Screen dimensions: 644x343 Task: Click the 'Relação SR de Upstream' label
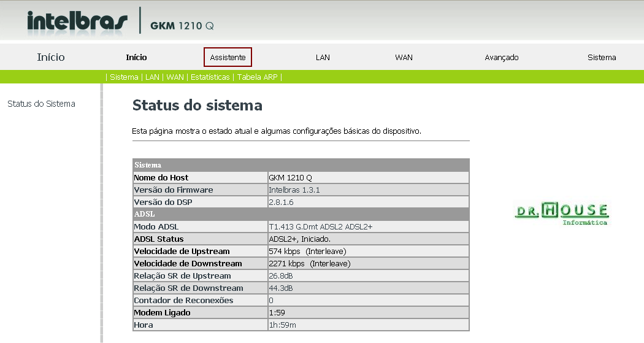(x=182, y=276)
